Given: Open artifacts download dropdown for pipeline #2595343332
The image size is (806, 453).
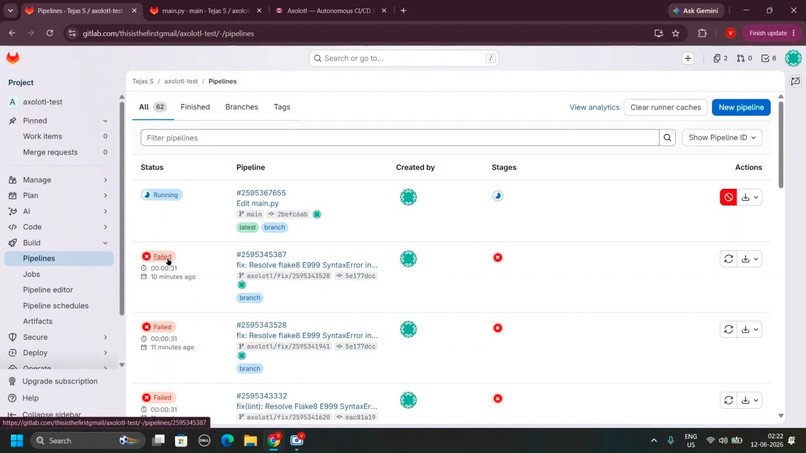Looking at the screenshot, I should 750,400.
